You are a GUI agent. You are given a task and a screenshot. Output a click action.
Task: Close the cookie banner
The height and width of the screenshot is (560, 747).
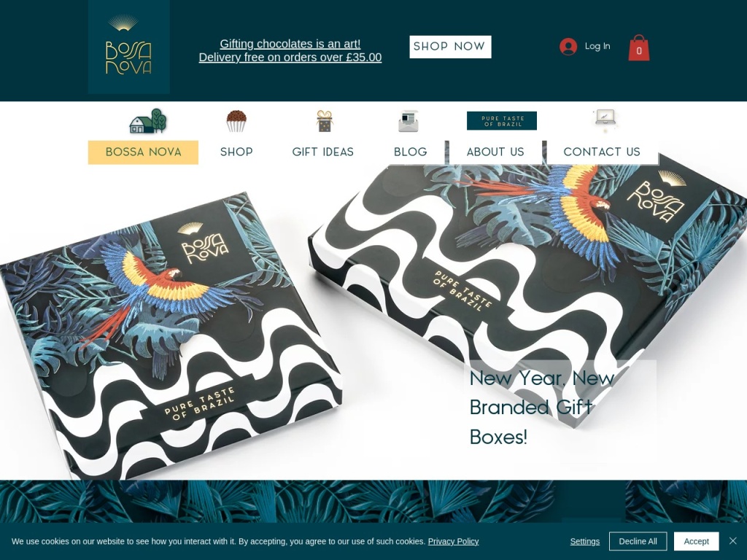[732, 541]
